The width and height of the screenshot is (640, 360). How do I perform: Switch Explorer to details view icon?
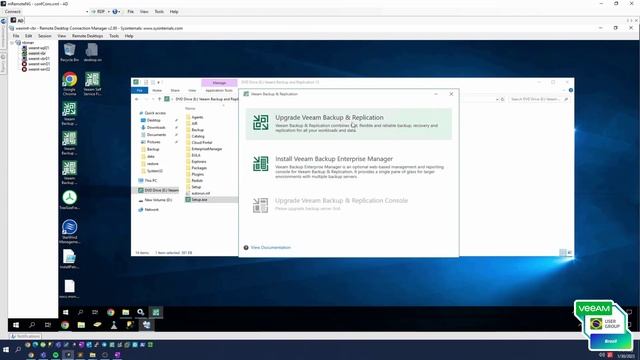pyautogui.click(x=563, y=253)
